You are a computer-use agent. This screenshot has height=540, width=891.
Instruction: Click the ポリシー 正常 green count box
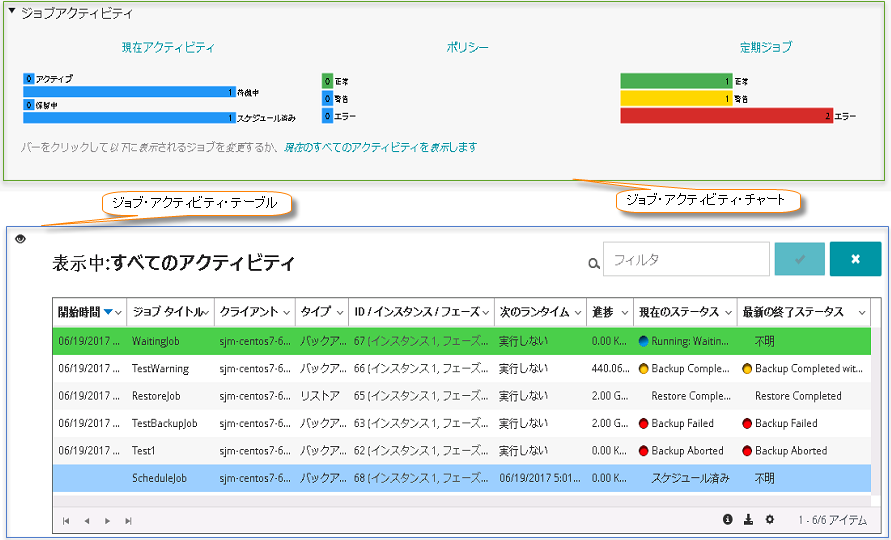(327, 81)
